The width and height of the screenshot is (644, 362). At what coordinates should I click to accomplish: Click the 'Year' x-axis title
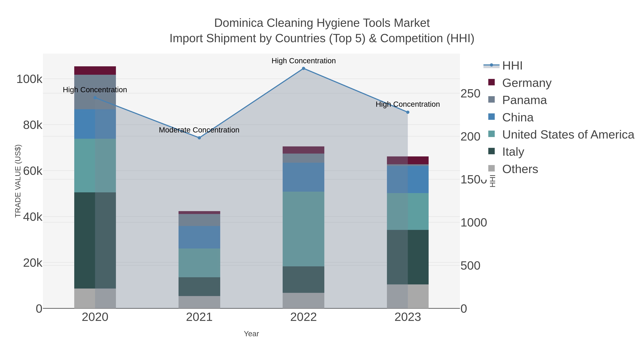click(x=252, y=334)
